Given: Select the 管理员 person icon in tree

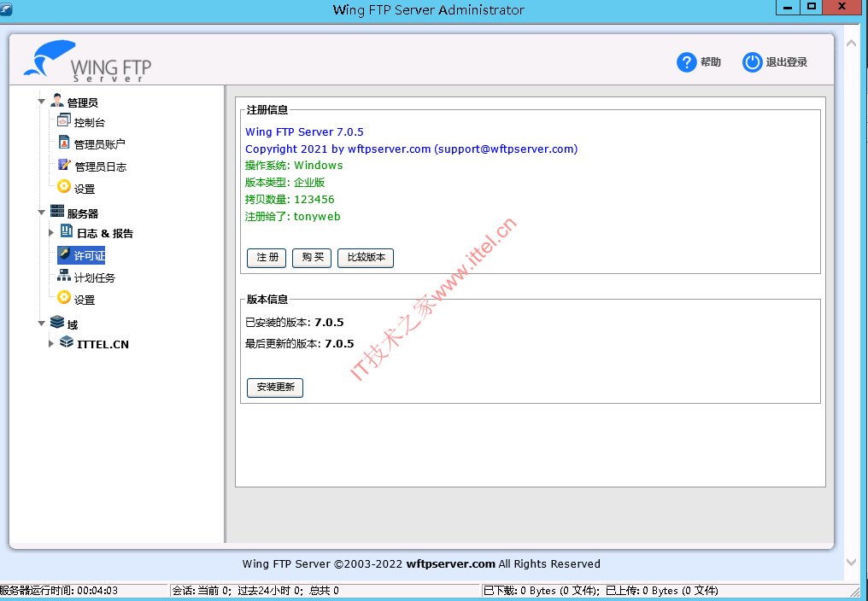Looking at the screenshot, I should (57, 101).
